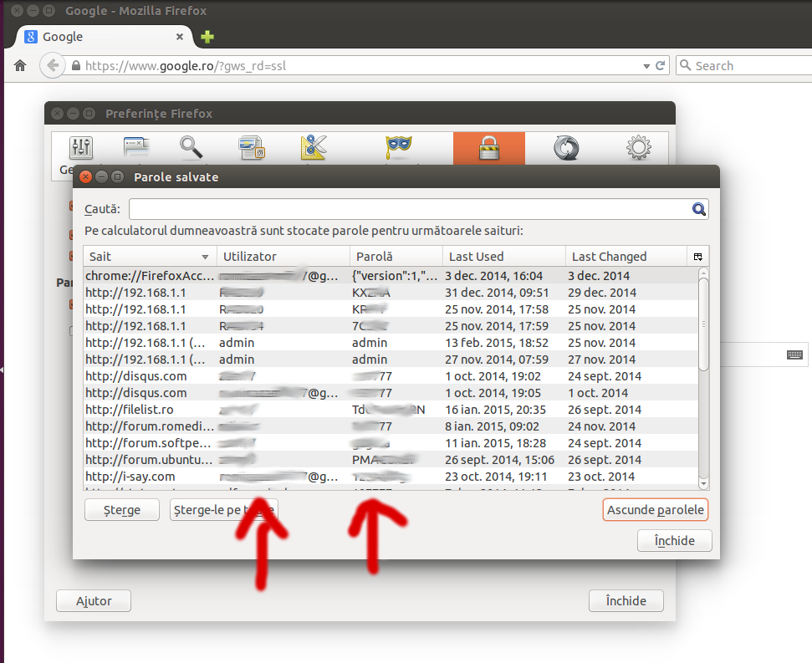The width and height of the screenshot is (812, 663).
Task: Open the Content preferences icon
Action: pyautogui.click(x=252, y=148)
